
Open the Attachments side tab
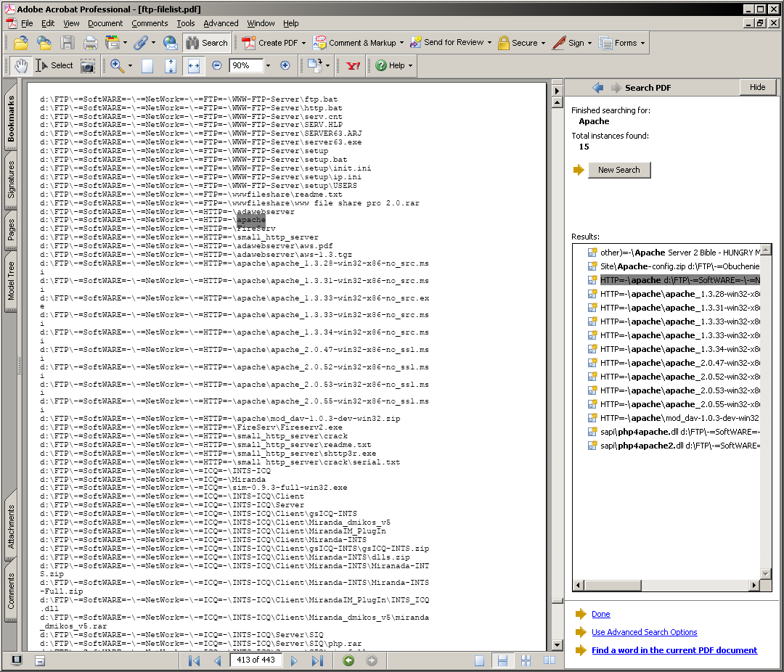point(10,527)
